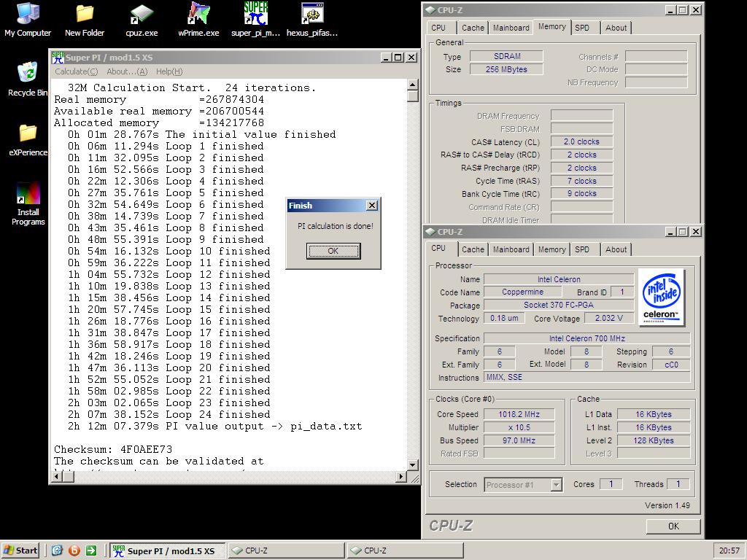Click the Start button
This screenshot has width=747, height=560.
tap(20, 551)
